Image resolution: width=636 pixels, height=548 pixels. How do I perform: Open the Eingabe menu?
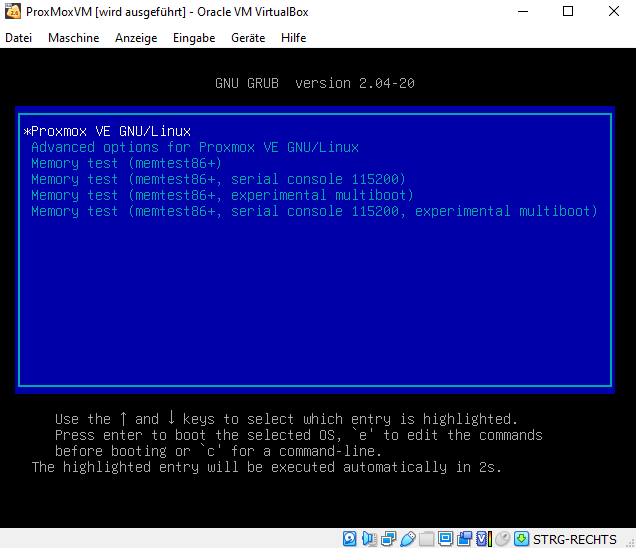point(194,38)
